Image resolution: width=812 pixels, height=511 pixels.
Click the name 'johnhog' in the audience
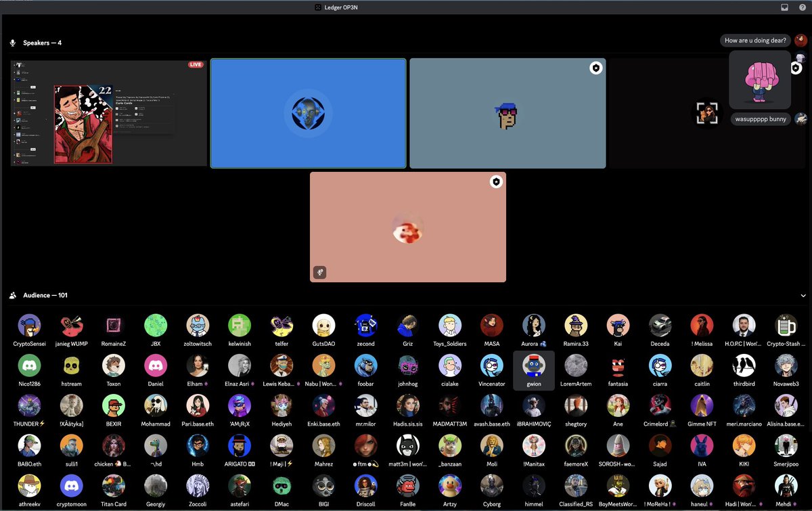click(x=407, y=384)
